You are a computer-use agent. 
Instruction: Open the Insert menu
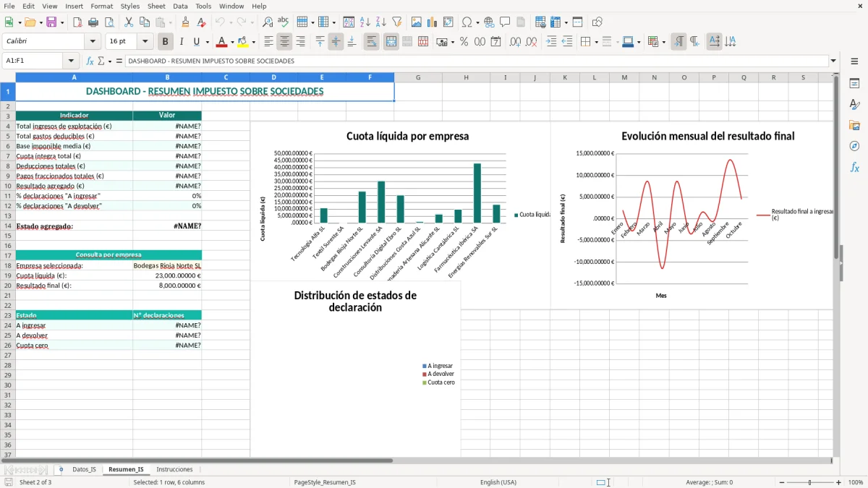(75, 6)
